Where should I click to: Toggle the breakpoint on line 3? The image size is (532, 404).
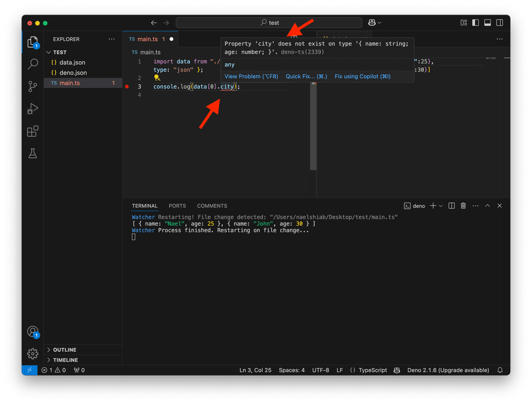[127, 86]
